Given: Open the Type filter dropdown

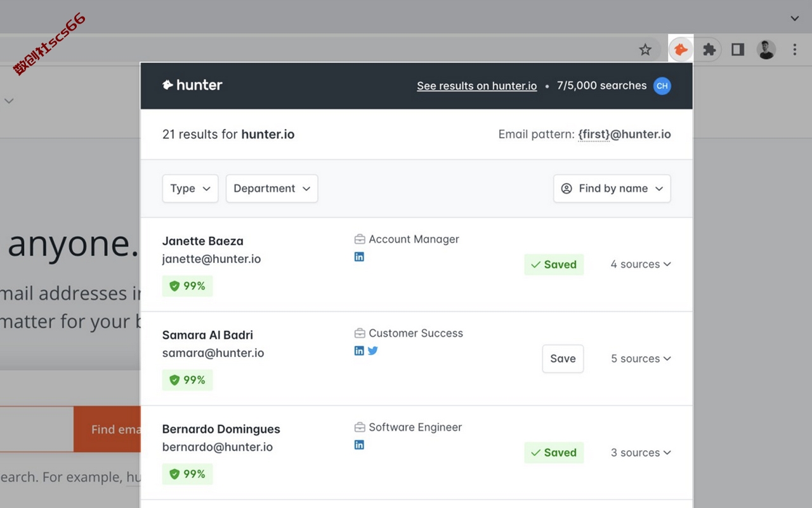Looking at the screenshot, I should point(190,189).
